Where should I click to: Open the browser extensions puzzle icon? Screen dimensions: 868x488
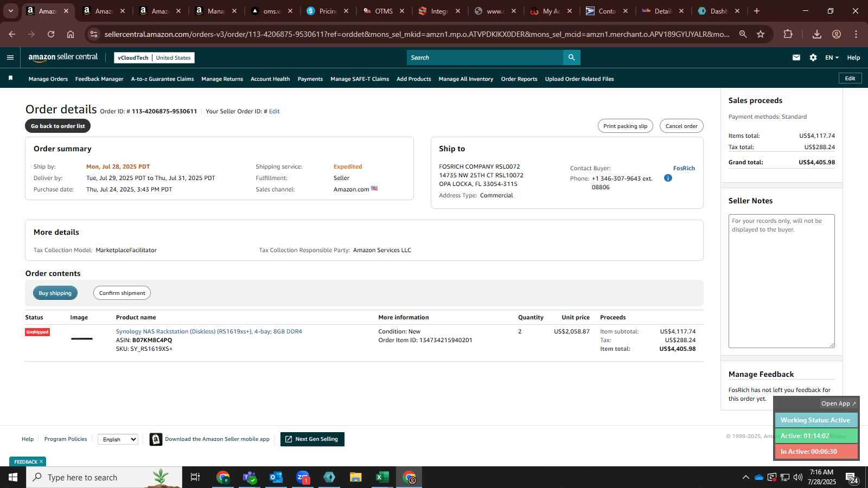pos(788,34)
